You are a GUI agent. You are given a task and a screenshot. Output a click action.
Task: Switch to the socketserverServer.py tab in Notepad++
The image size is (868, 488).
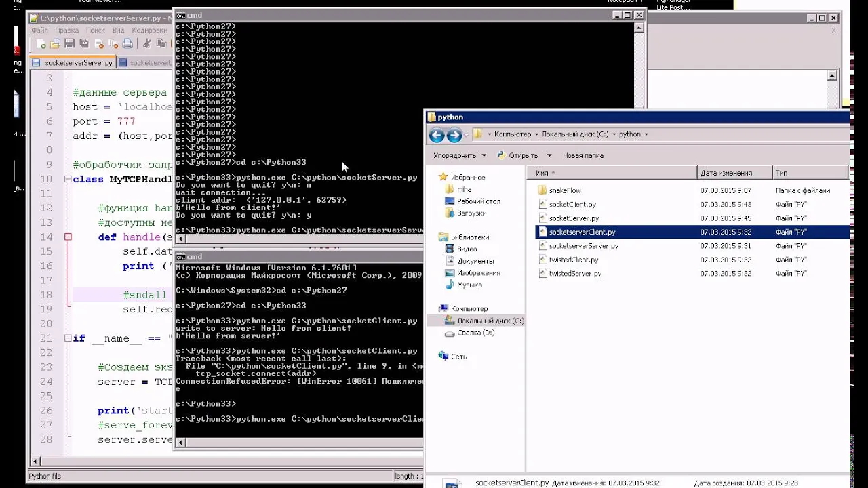[73, 63]
